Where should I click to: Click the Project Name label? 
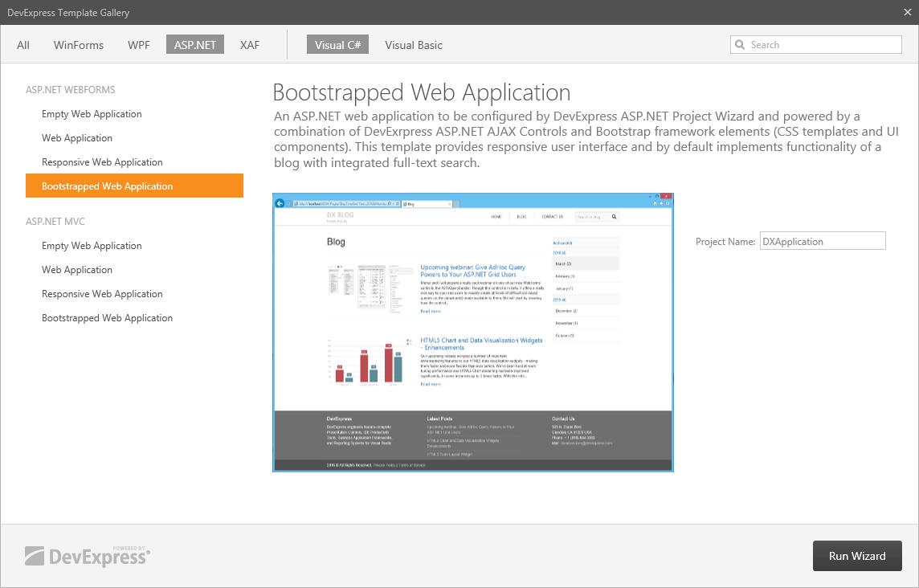pyautogui.click(x=725, y=242)
